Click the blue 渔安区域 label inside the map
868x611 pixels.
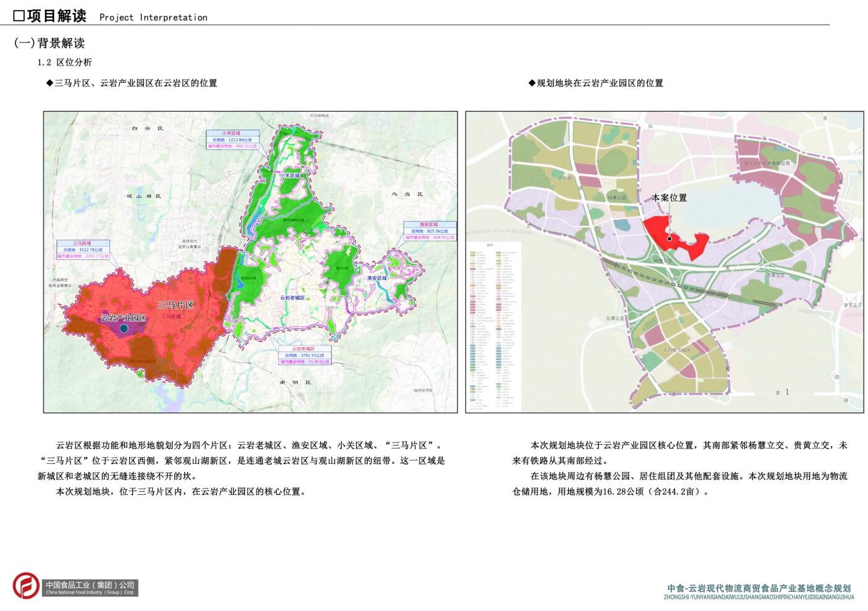(377, 278)
